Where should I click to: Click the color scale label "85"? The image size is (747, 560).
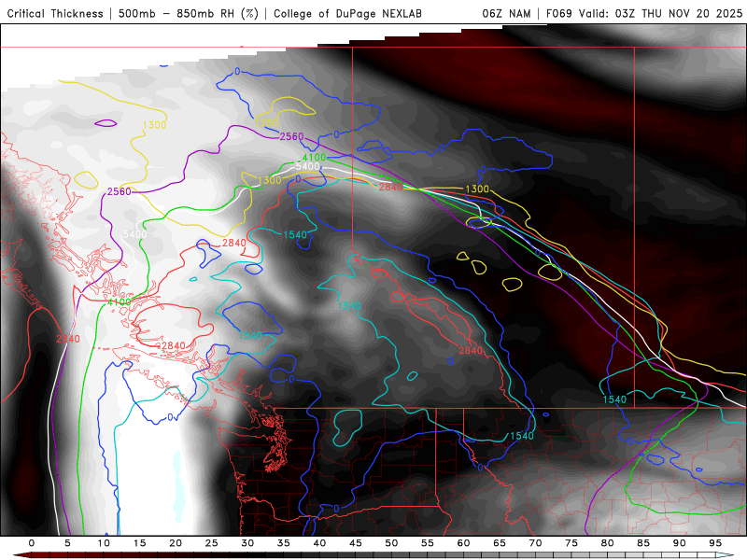point(643,543)
